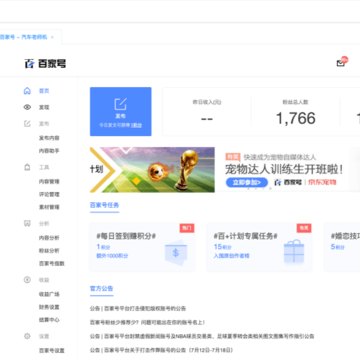Select the 官方公告 tab
360x360 pixels.
(x=102, y=289)
